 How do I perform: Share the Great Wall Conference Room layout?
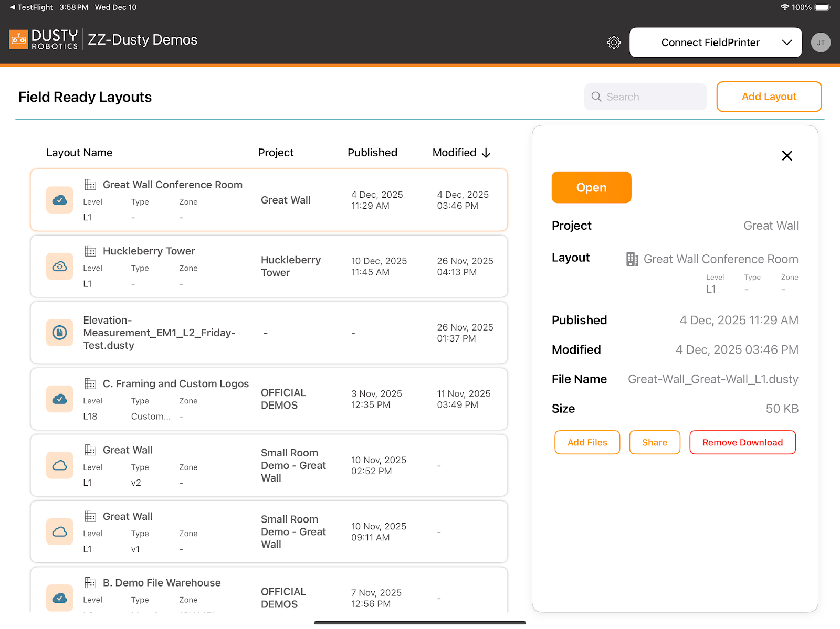(655, 442)
